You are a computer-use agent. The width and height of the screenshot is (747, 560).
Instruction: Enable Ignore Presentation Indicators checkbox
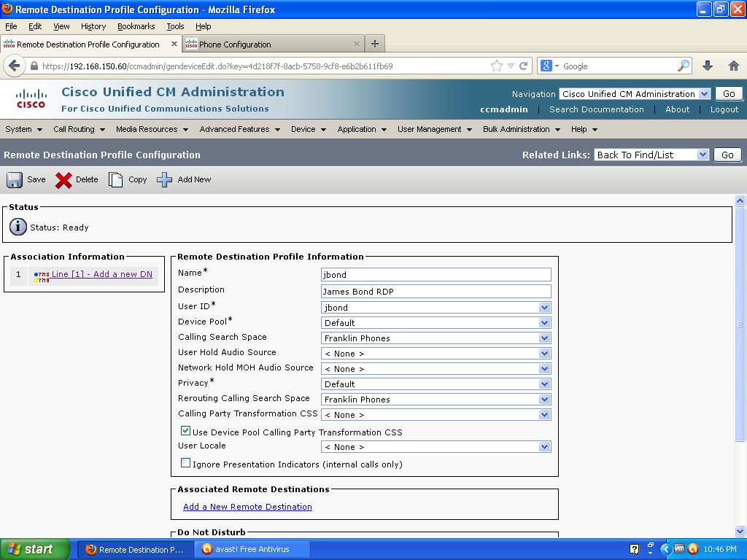(x=186, y=463)
